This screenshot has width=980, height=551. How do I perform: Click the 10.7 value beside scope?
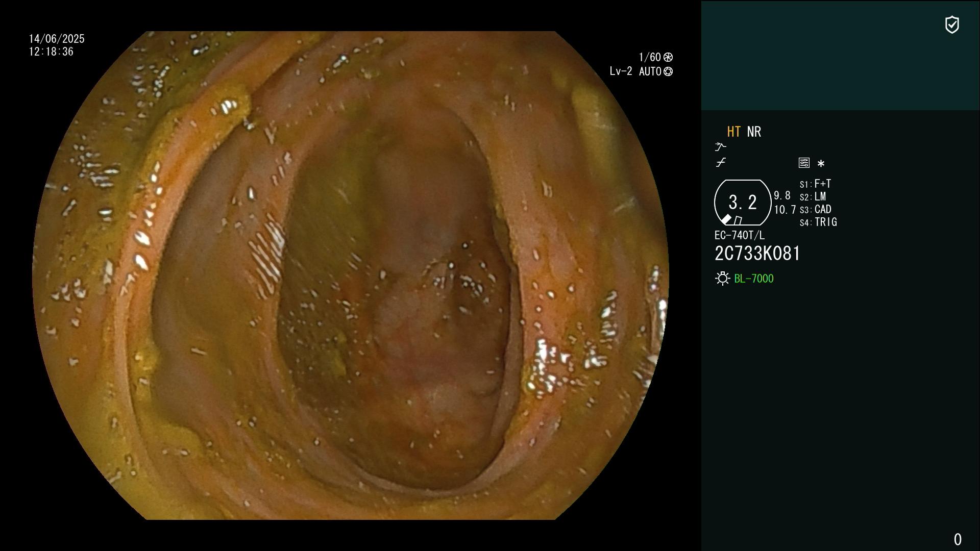(785, 210)
